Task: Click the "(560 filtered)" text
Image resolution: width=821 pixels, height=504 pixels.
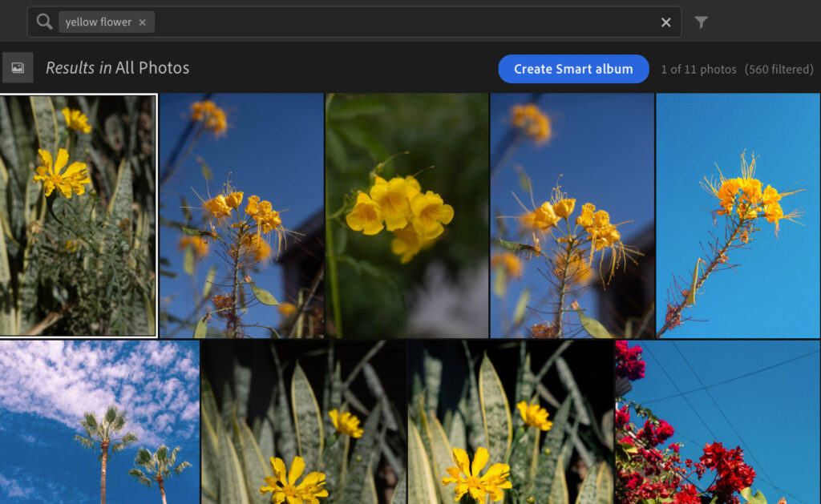Action: [780, 70]
